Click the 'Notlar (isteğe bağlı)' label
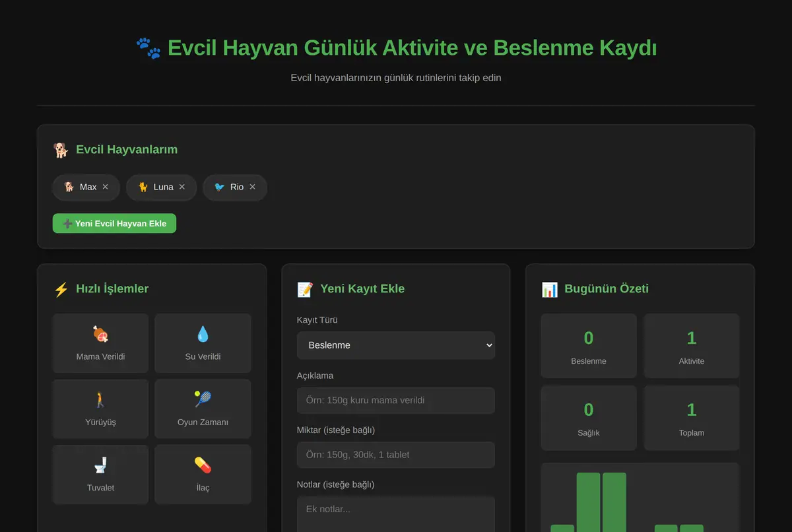The width and height of the screenshot is (792, 532). 335,484
